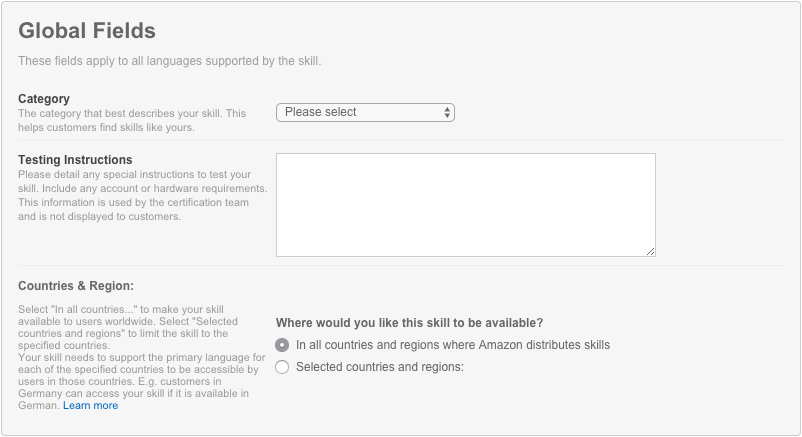802x437 pixels.
Task: Click the "Testing Instructions" field label
Action: pyautogui.click(x=75, y=160)
